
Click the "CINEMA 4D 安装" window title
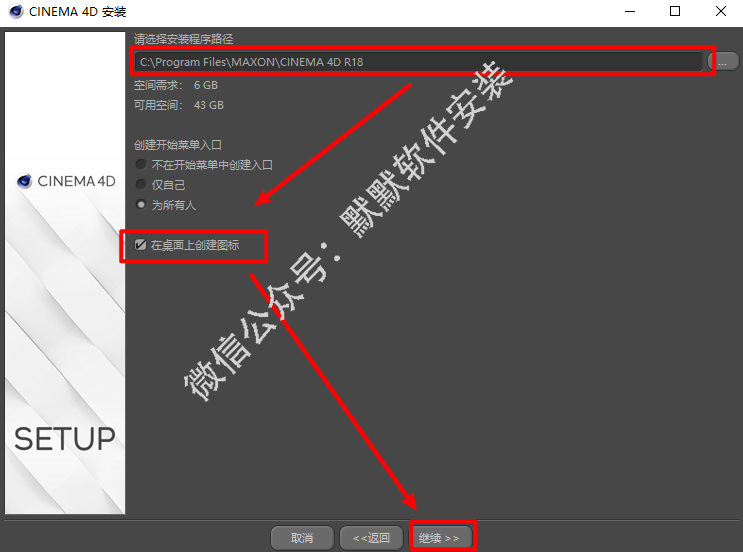[77, 12]
